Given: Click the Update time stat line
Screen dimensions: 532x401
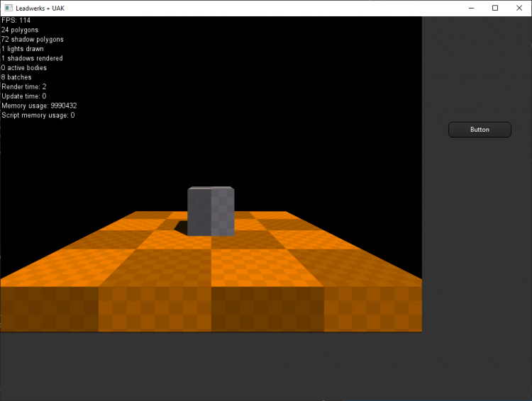Looking at the screenshot, I should tap(24, 96).
